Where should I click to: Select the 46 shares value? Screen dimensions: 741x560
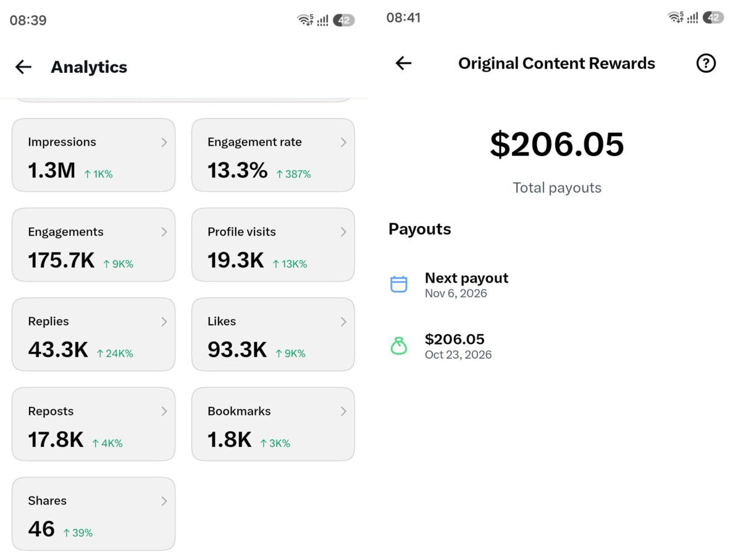(x=41, y=529)
